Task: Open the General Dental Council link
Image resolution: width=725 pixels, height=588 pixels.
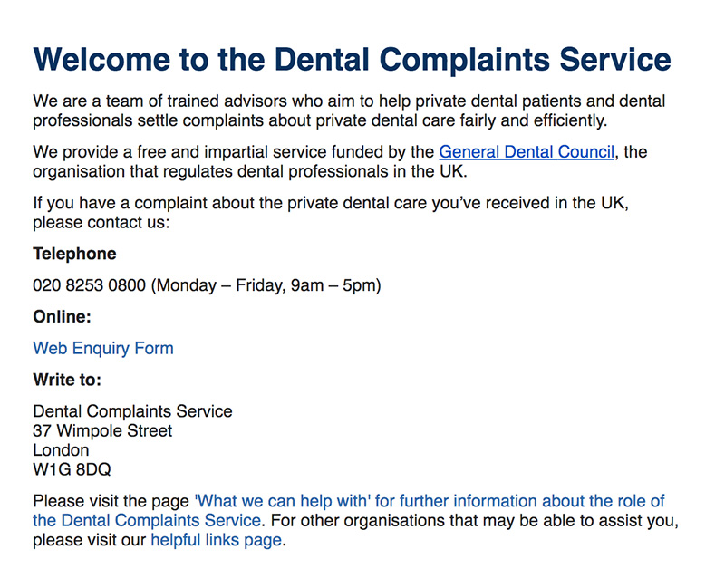Action: point(526,152)
